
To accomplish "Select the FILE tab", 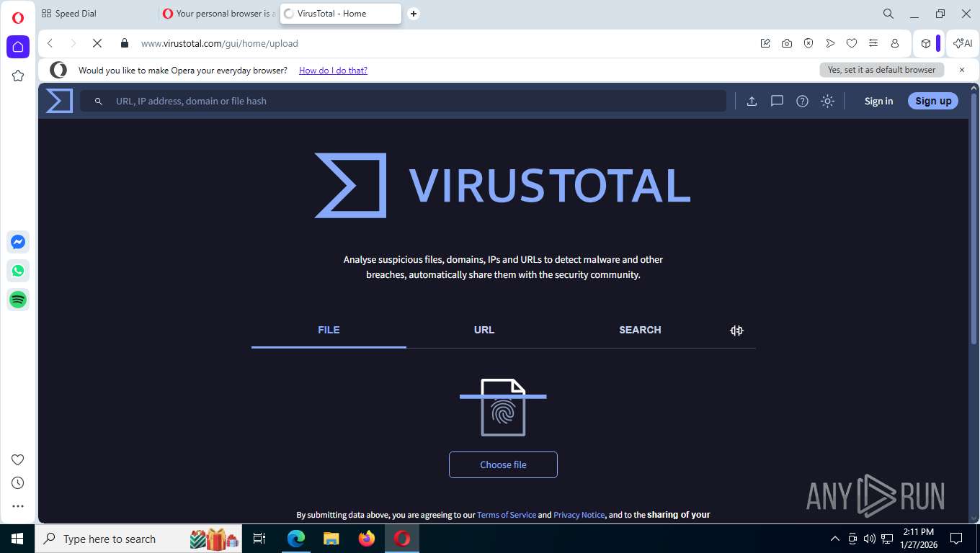I will pyautogui.click(x=329, y=330).
